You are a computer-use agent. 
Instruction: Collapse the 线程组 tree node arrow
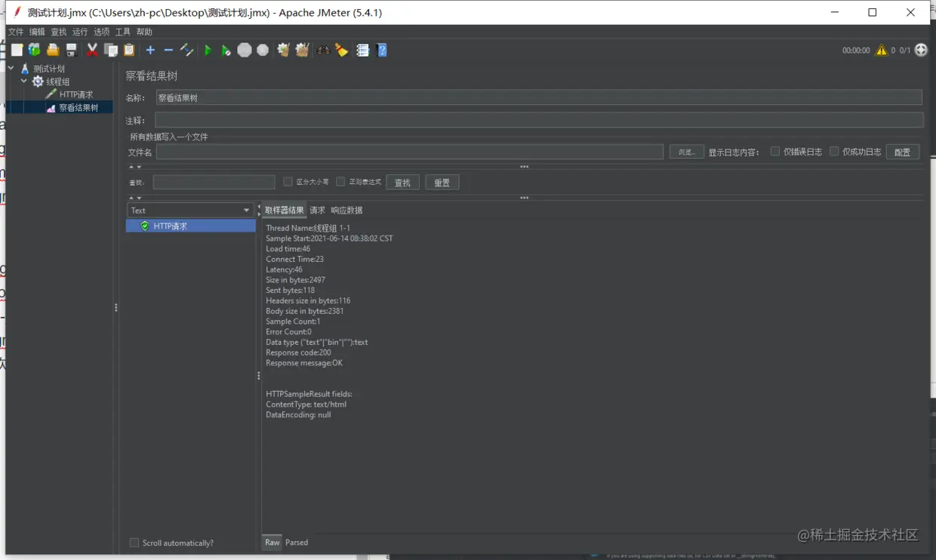(x=24, y=81)
